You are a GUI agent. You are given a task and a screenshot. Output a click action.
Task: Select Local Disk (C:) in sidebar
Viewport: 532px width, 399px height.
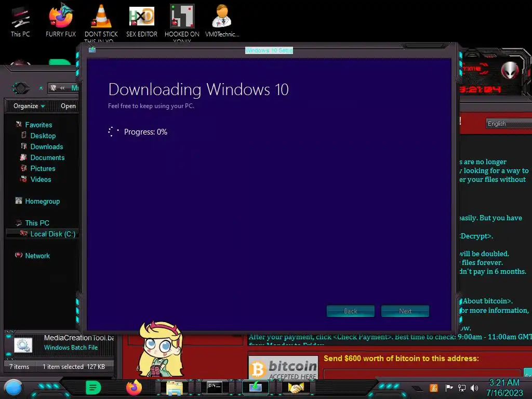[x=43, y=234]
